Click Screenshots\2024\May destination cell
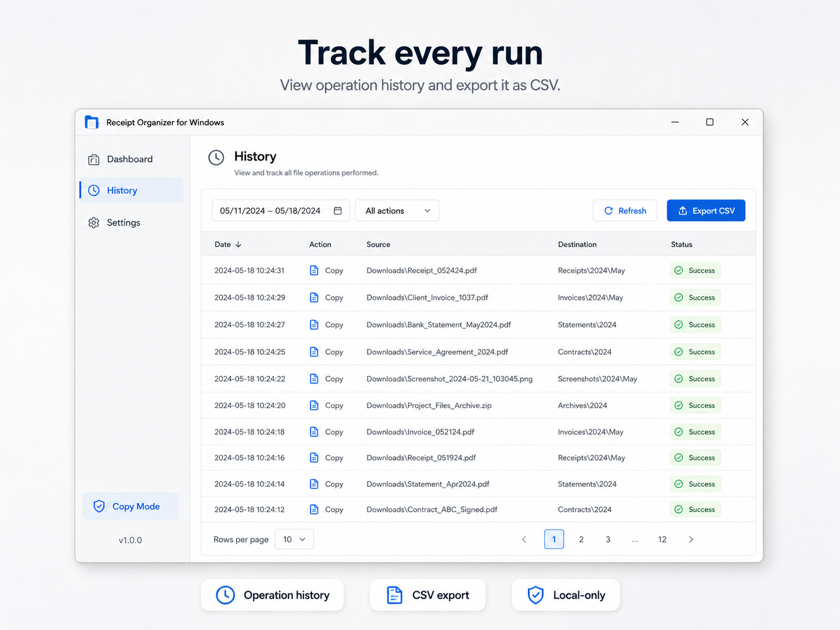Screen dimensions: 840x630 click(x=598, y=379)
